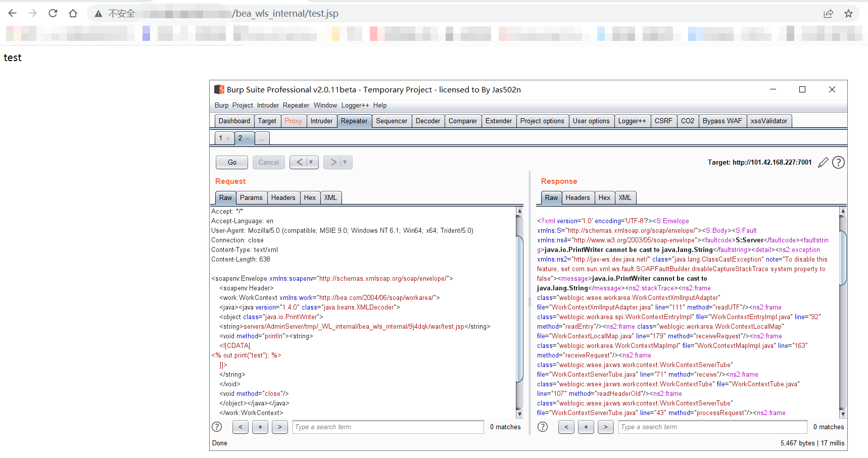The height and width of the screenshot is (458, 868).
Task: Switch to the Dashboard tab
Action: coord(234,121)
